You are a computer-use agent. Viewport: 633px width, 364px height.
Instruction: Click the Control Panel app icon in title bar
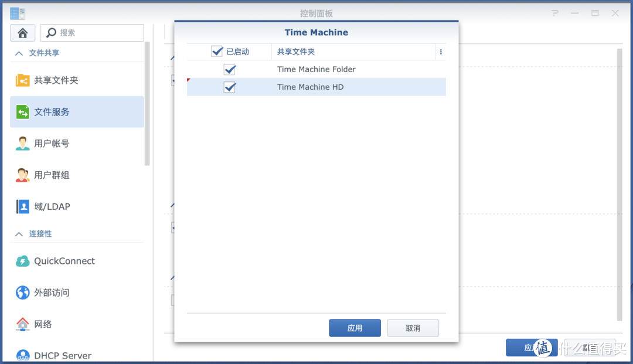[x=18, y=13]
